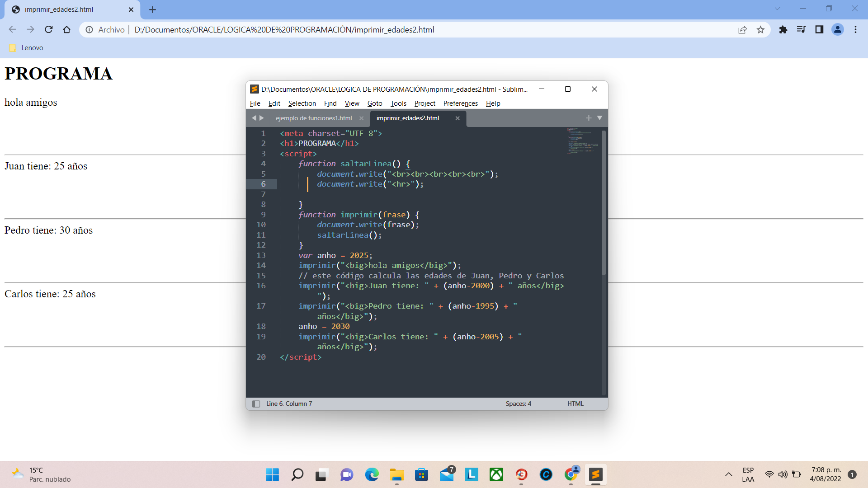The height and width of the screenshot is (488, 868).
Task: Open the Help menu in Sublime Text
Action: (x=493, y=103)
